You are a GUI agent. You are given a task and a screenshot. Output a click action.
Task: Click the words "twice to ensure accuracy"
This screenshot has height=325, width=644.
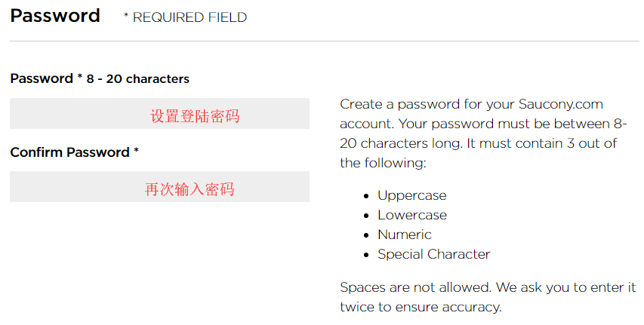421,307
